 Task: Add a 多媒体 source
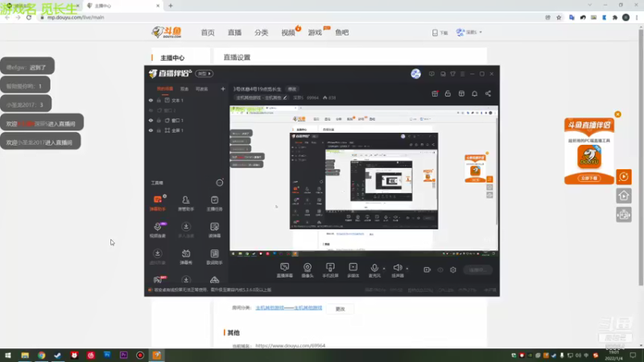tap(353, 270)
